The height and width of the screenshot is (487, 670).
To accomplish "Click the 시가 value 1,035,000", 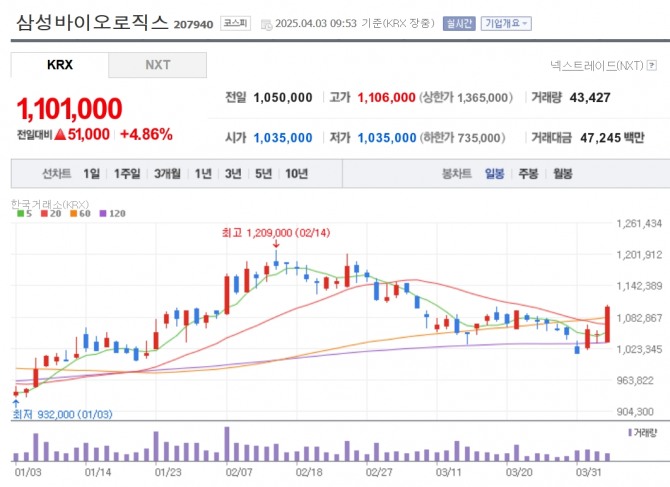I will point(283,138).
